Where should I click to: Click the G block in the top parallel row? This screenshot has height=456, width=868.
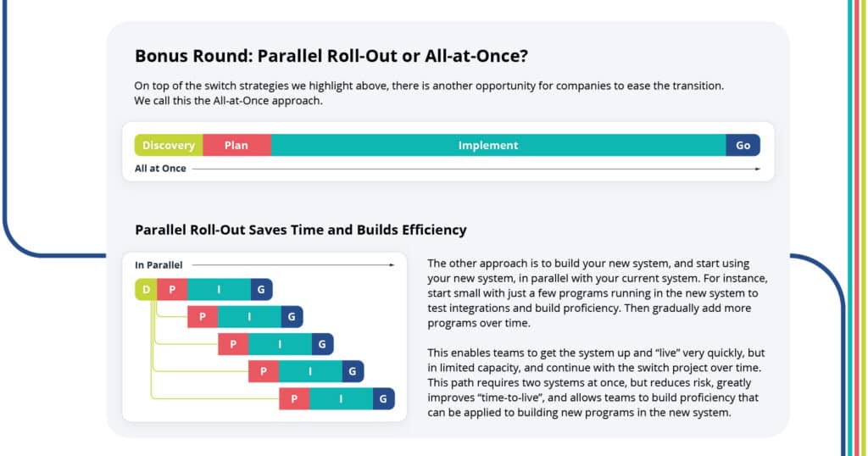261,290
